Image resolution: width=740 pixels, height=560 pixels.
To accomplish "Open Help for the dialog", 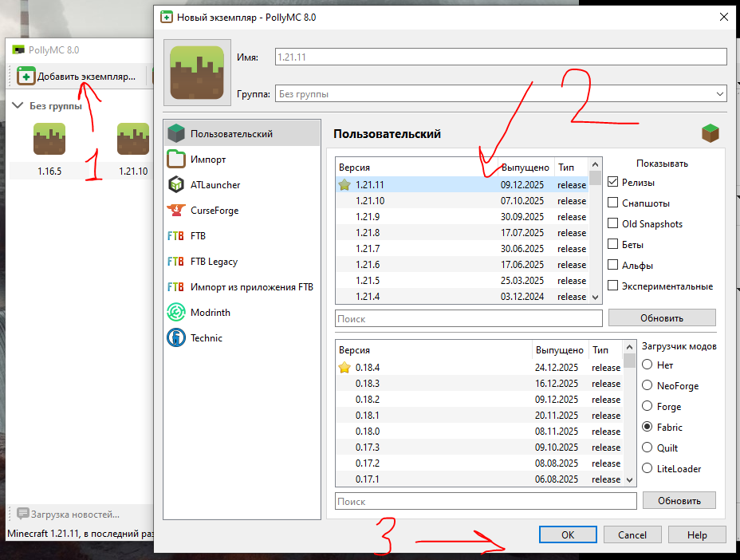I will coord(697,534).
